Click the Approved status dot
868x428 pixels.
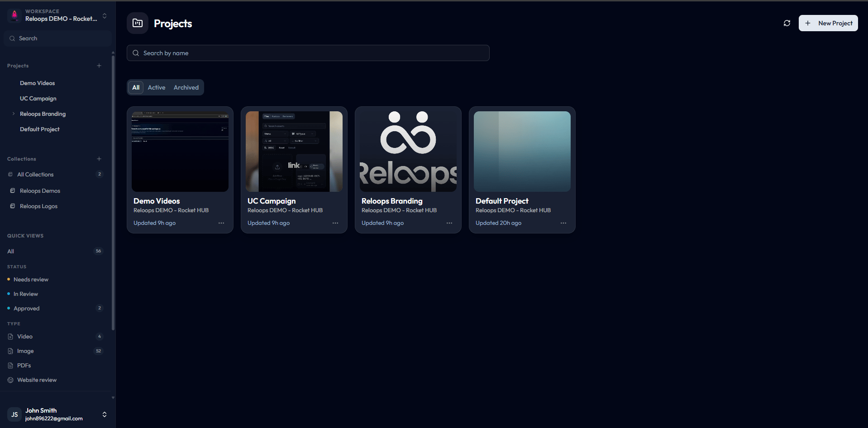coord(9,309)
